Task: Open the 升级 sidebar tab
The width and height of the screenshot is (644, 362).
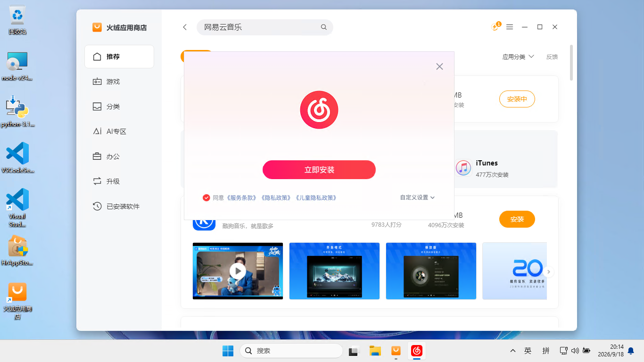Action: 119,181
